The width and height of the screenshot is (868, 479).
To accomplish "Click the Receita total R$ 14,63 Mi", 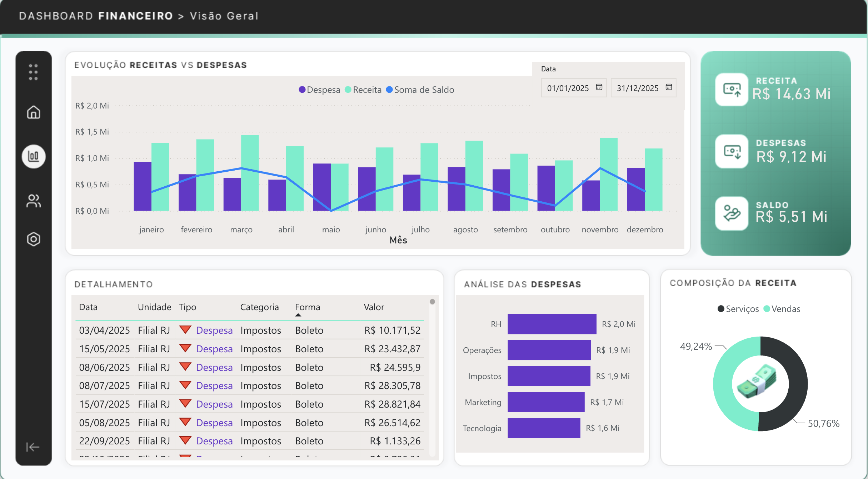I will coord(792,94).
